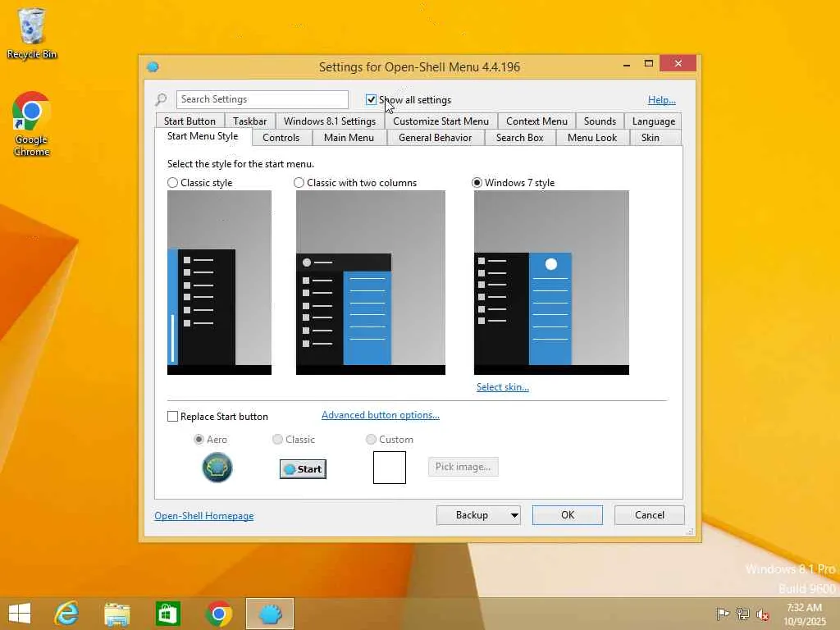Viewport: 840px width, 630px height.
Task: Open the General Behavior tab
Action: pos(435,138)
